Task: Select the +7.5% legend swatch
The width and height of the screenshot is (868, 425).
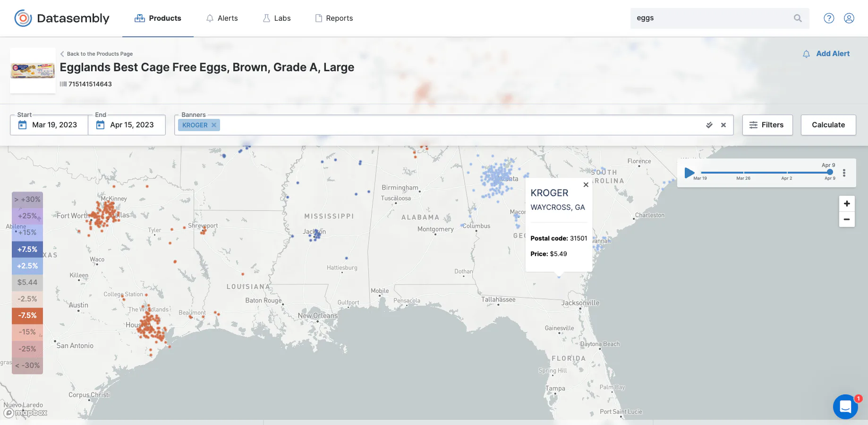Action: coord(27,250)
